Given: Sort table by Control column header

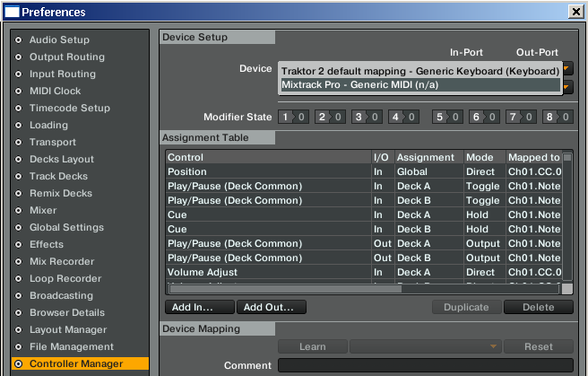Looking at the screenshot, I should click(268, 157).
